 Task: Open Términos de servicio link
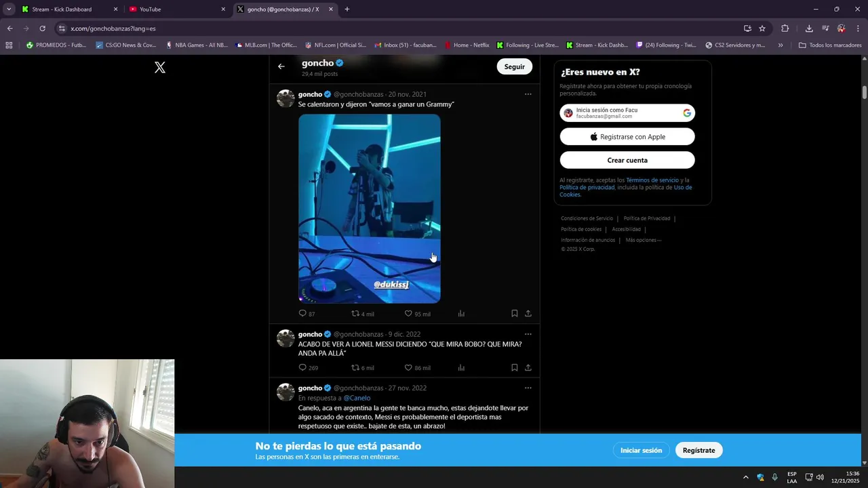(652, 180)
